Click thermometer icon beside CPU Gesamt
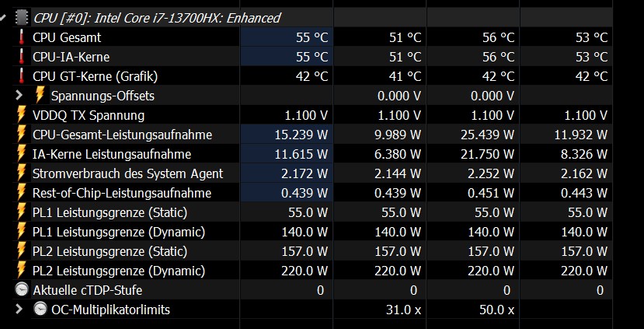 (21, 37)
